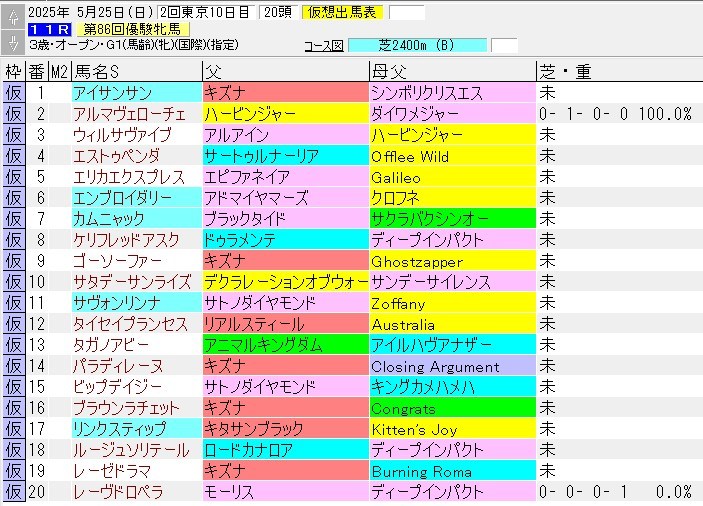Viewport: 703px width, 506px height.
Task: Click broodmare sire Closing Argument
Action: coord(453,366)
